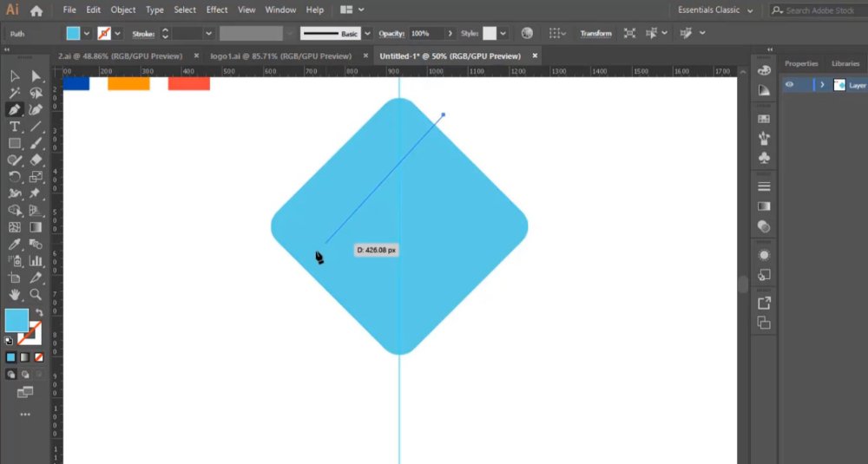Open Essentials Classic workspace switcher
This screenshot has height=464, width=868.
pyautogui.click(x=715, y=10)
